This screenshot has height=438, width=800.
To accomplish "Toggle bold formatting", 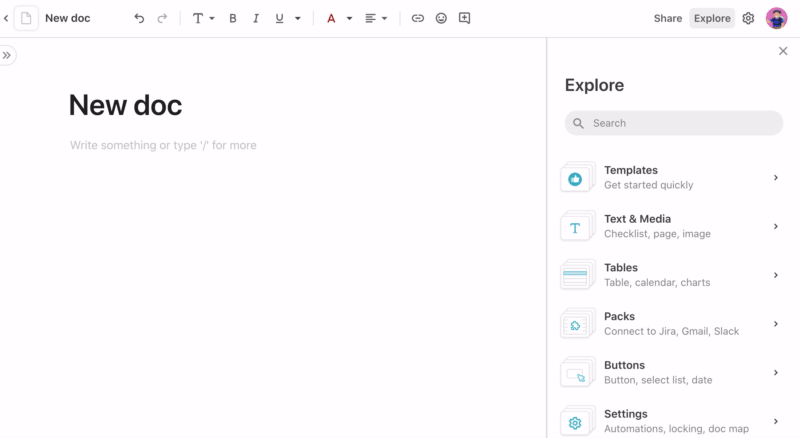I will [233, 18].
